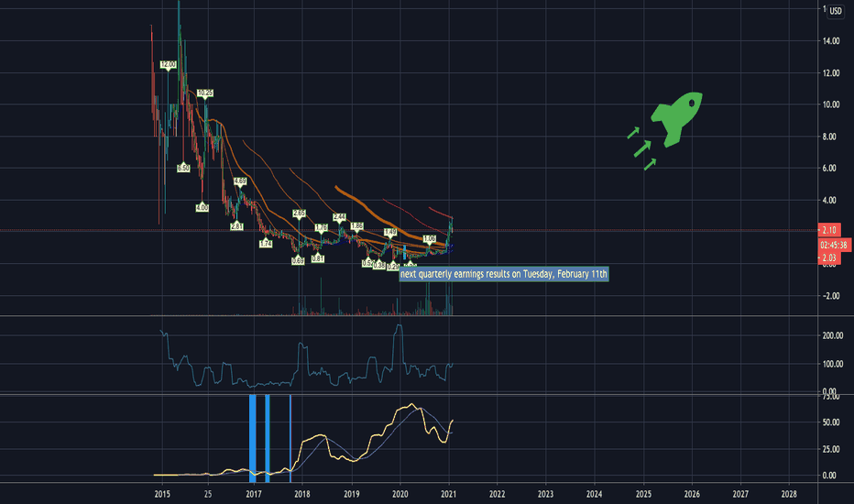Image resolution: width=854 pixels, height=504 pixels.
Task: Click the 0.38 pivot low label
Action: (379, 266)
